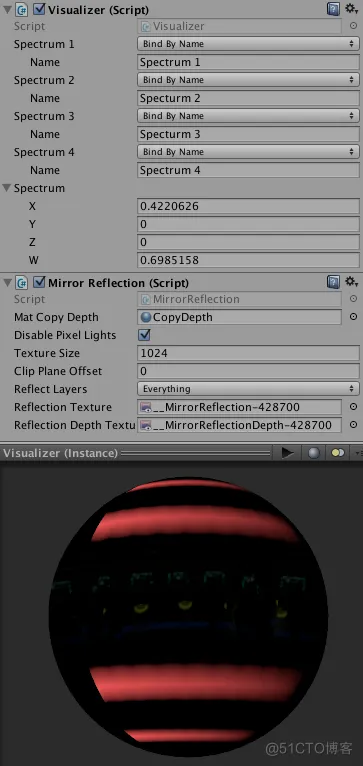This screenshot has height=766, width=363.
Task: Collapse the Visualizer script component foldout
Action: click(7, 9)
